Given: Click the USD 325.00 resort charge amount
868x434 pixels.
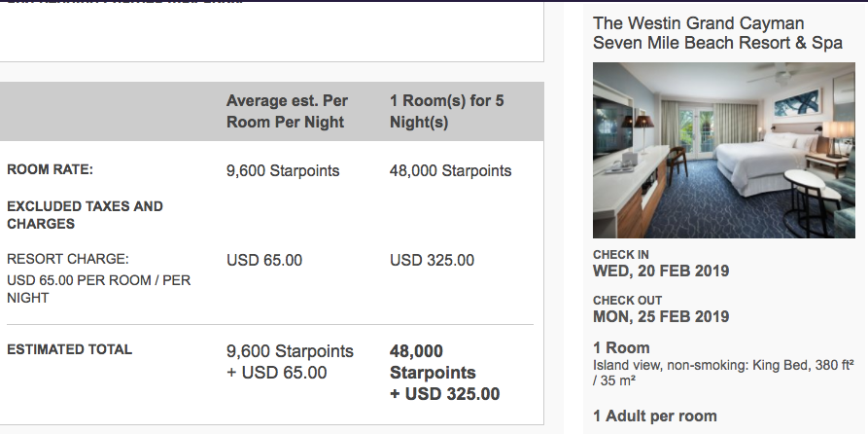Looking at the screenshot, I should (x=432, y=260).
